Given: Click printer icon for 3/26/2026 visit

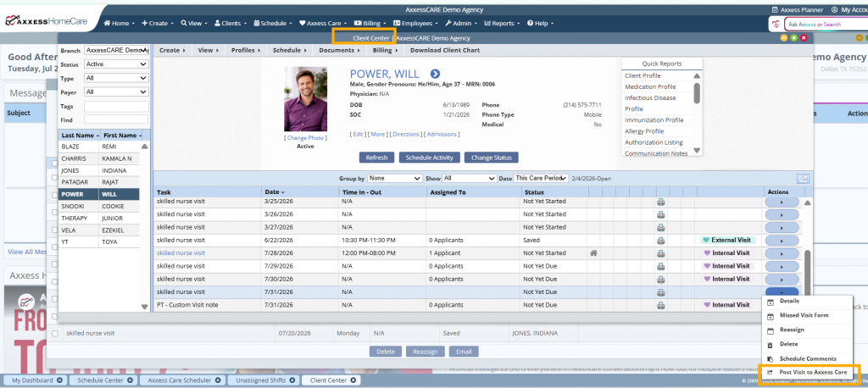Looking at the screenshot, I should coord(660,215).
